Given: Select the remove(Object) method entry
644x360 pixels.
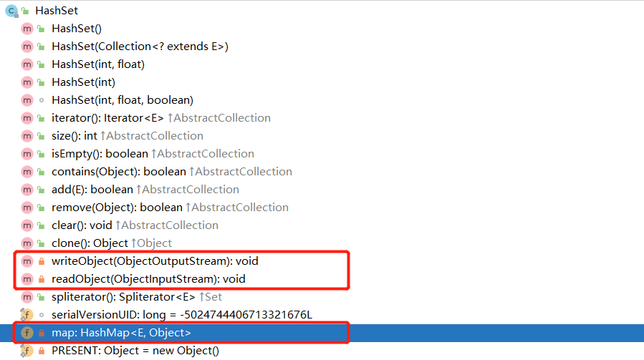Looking at the screenshot, I should pos(117,208).
